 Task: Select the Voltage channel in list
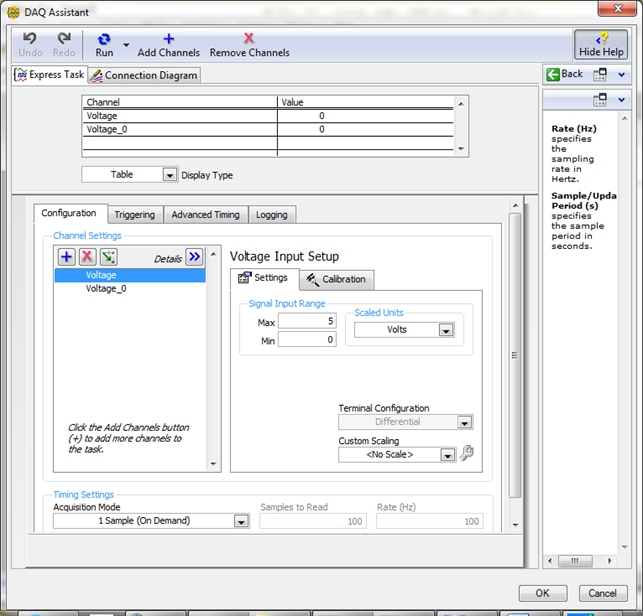130,275
